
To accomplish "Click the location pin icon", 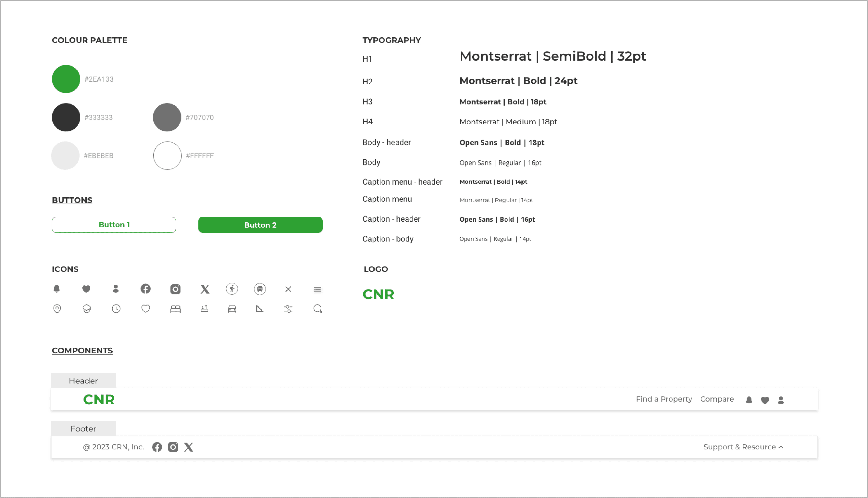I will pos(57,309).
